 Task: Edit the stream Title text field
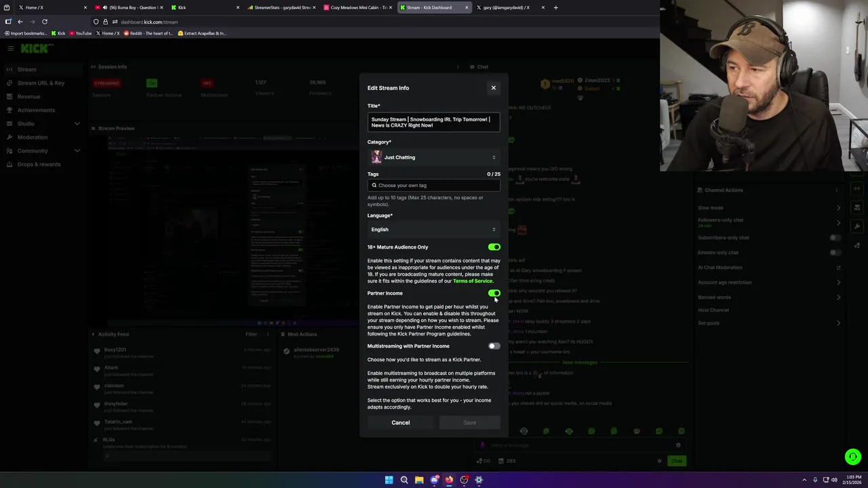tap(434, 122)
